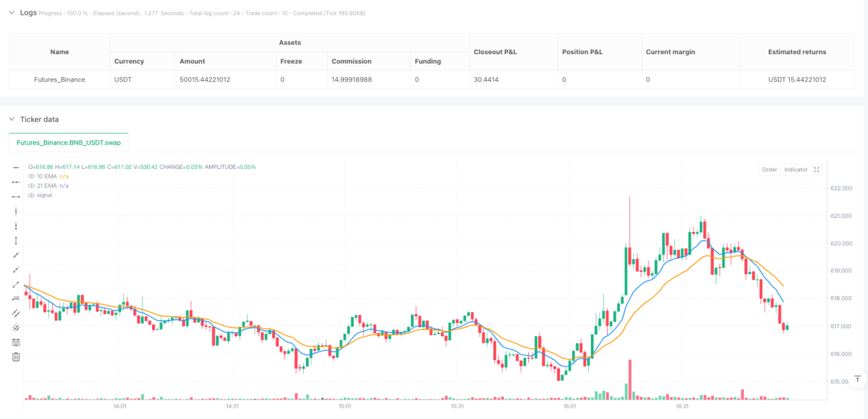This screenshot has height=419, width=868.
Task: Toggle visibility of the 21 EMA indicator
Action: 31,185
